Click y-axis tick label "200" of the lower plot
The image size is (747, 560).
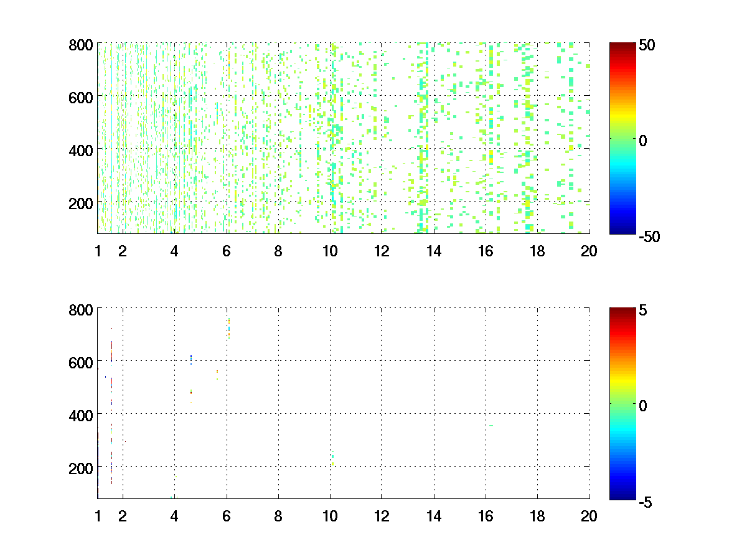[x=81, y=467]
